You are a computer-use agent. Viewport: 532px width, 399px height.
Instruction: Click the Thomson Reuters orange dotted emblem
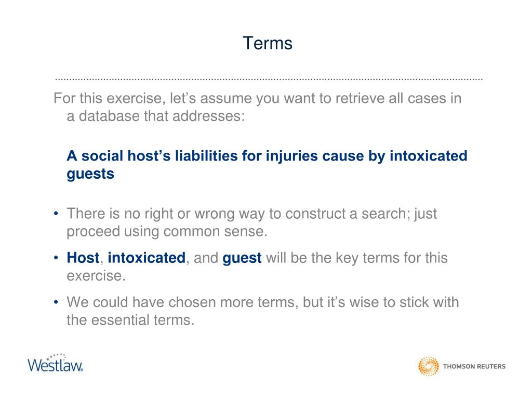click(x=428, y=366)
